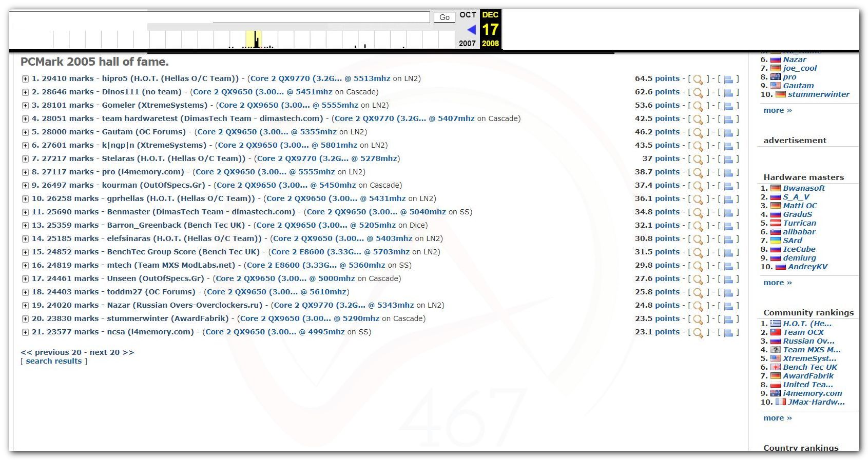Click magnifier icon for stummerwinter 23830 row
868x460 pixels.
(x=698, y=319)
